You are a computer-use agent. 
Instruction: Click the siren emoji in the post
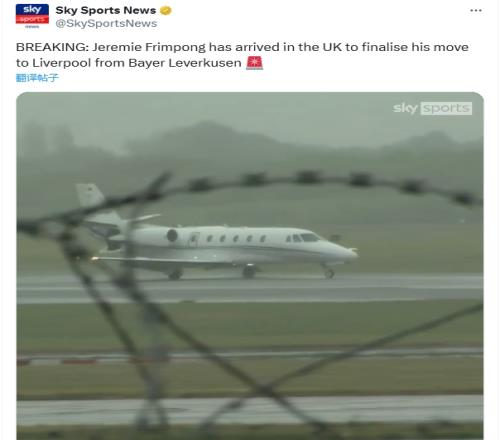point(254,63)
